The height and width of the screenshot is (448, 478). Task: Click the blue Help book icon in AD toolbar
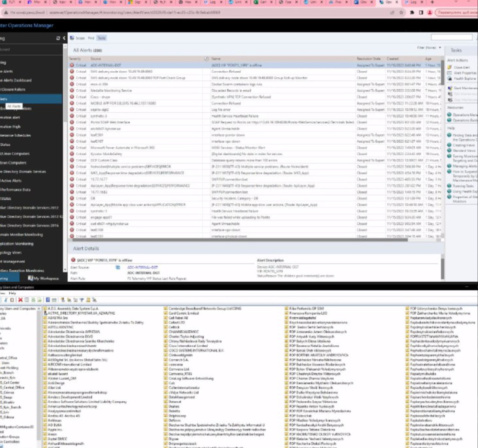click(x=48, y=300)
